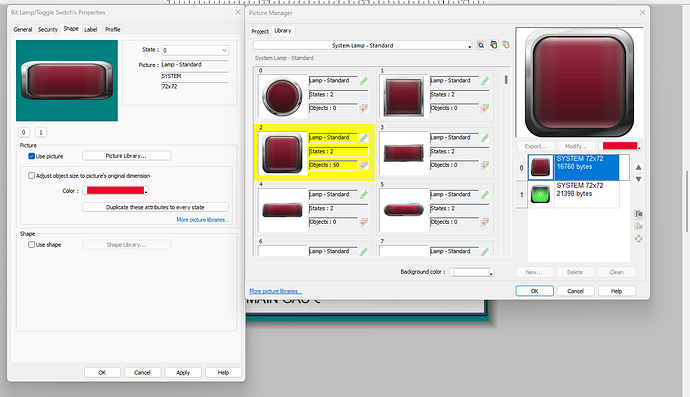Click the search library icon in Picture Manager
The image size is (690, 397).
tap(481, 45)
